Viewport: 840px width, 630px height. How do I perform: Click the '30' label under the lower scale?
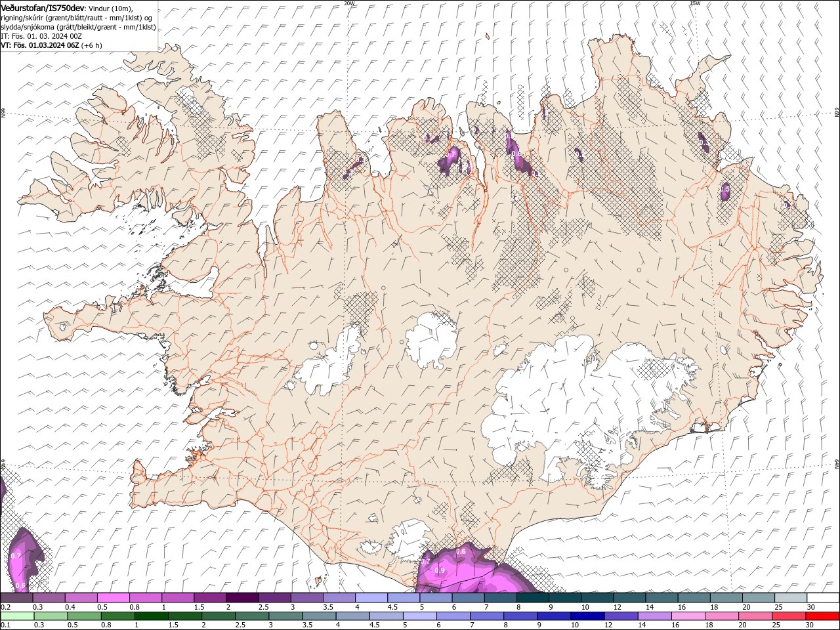809,625
